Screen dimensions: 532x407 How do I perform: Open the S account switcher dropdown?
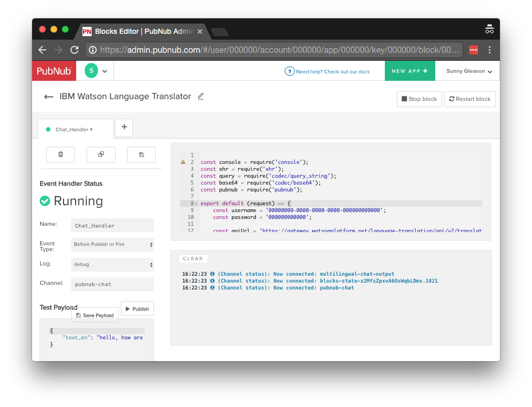click(96, 71)
